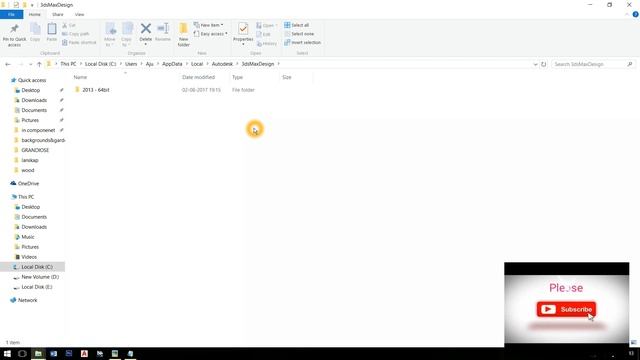The image size is (640, 360).
Task: Click the Windows Start button
Action: click(x=7, y=353)
